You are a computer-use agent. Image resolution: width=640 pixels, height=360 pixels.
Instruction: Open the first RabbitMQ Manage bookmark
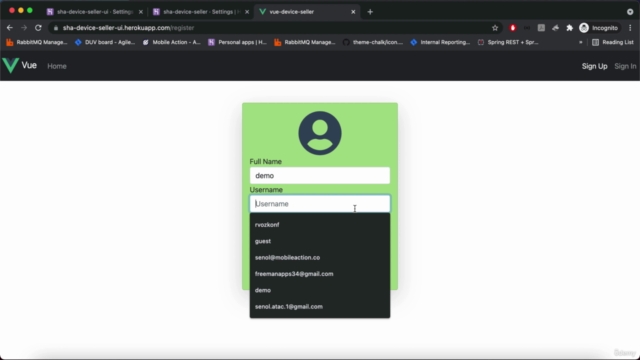[37, 42]
